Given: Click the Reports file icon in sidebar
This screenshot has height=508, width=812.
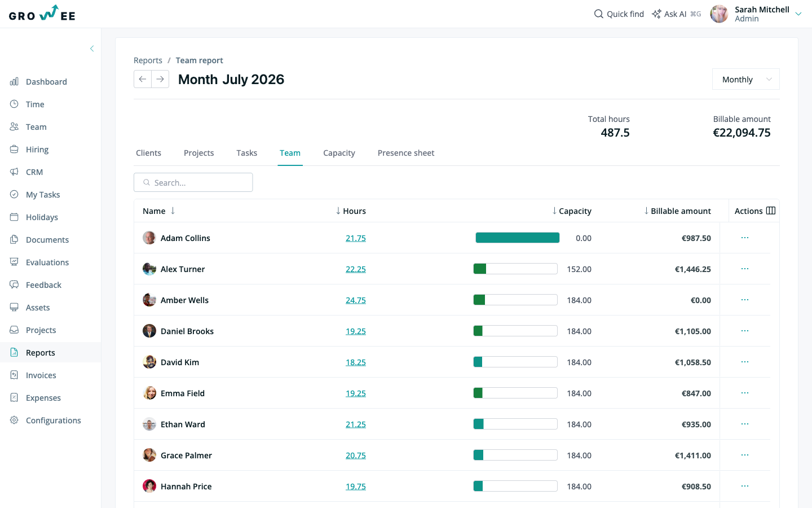Looking at the screenshot, I should pyautogui.click(x=14, y=353).
